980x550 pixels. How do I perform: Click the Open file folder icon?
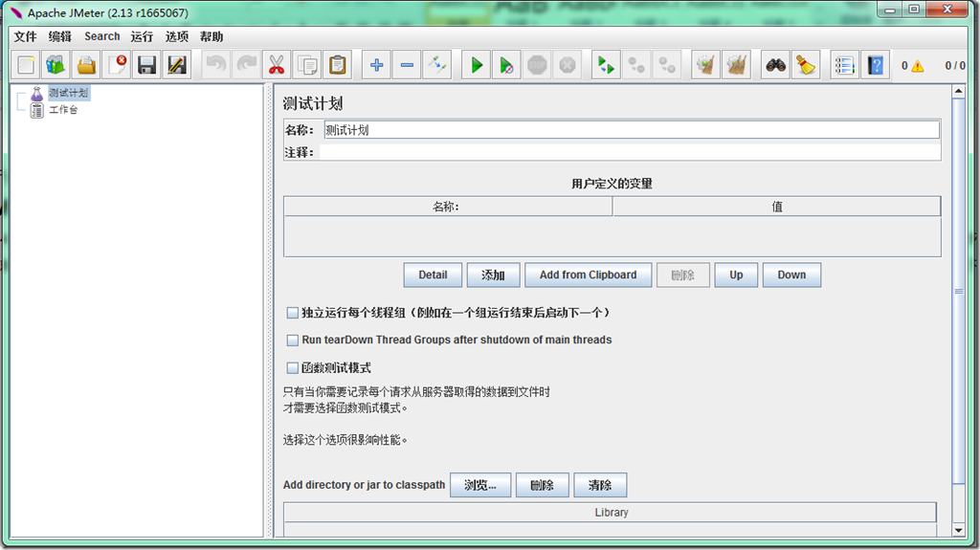click(86, 65)
